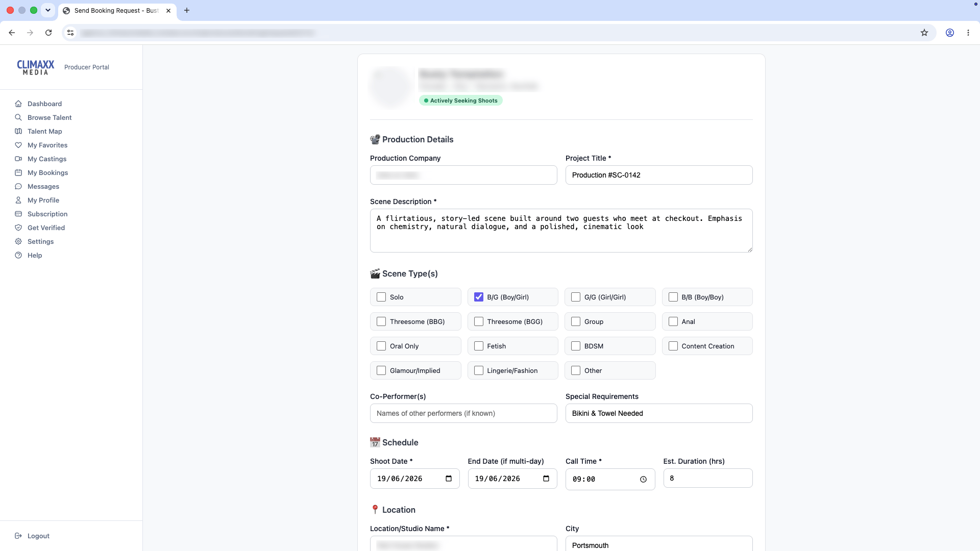Click the Logout link
980x551 pixels.
tap(38, 536)
